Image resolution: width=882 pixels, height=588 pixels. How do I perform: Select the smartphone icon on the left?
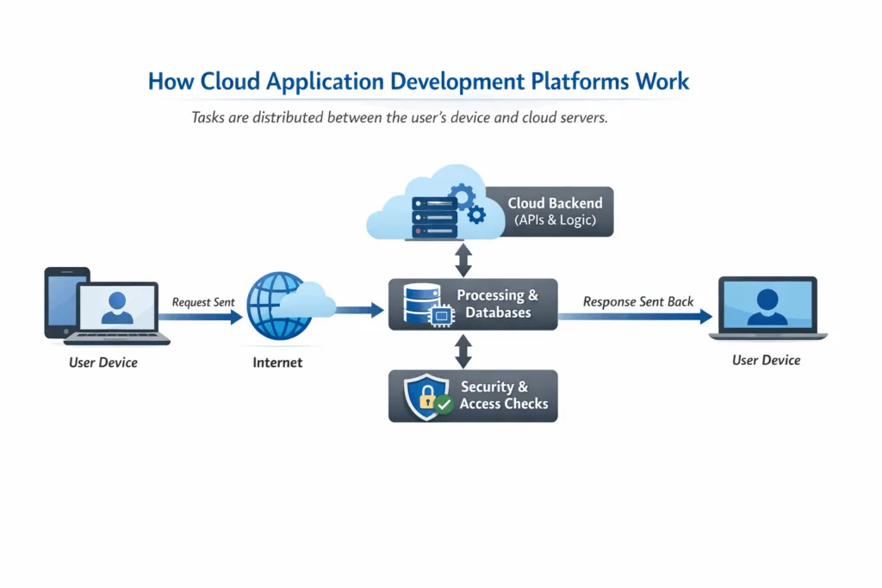62,301
